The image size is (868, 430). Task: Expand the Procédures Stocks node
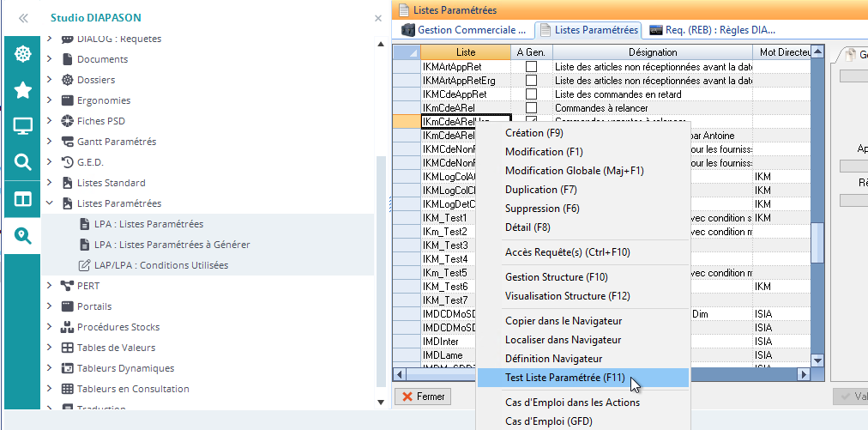[x=49, y=327]
